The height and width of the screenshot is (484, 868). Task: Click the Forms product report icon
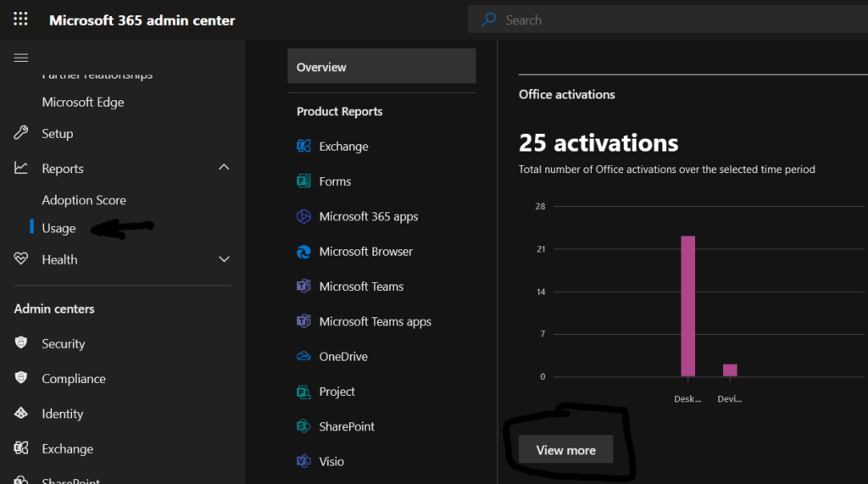303,181
